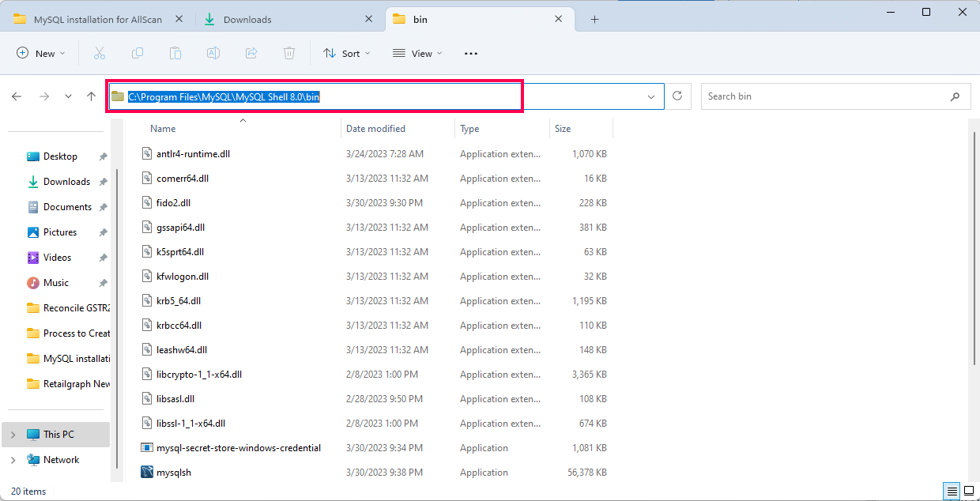Viewport: 980px width, 501px height.
Task: Click pin icon beside Pictures
Action: click(103, 232)
